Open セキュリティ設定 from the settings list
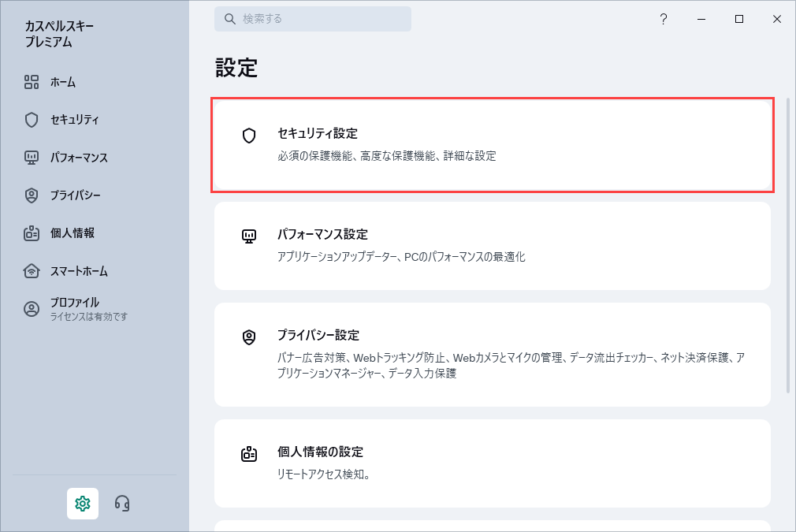The width and height of the screenshot is (796, 532). coord(492,145)
